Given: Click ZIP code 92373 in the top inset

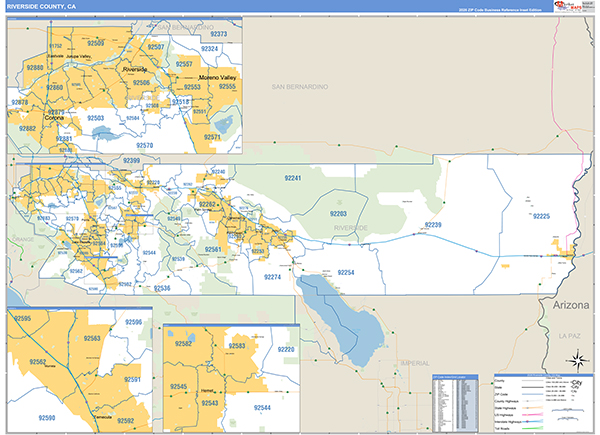Looking at the screenshot, I should (218, 34).
